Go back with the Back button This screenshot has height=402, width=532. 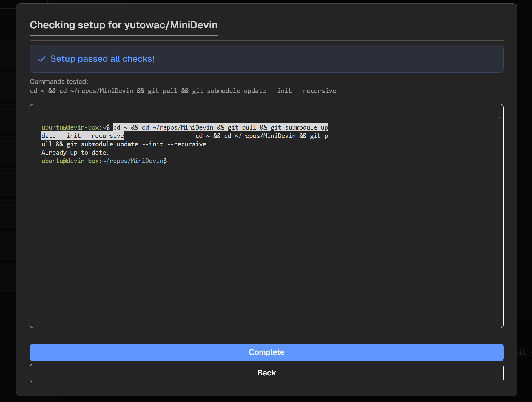pos(266,373)
